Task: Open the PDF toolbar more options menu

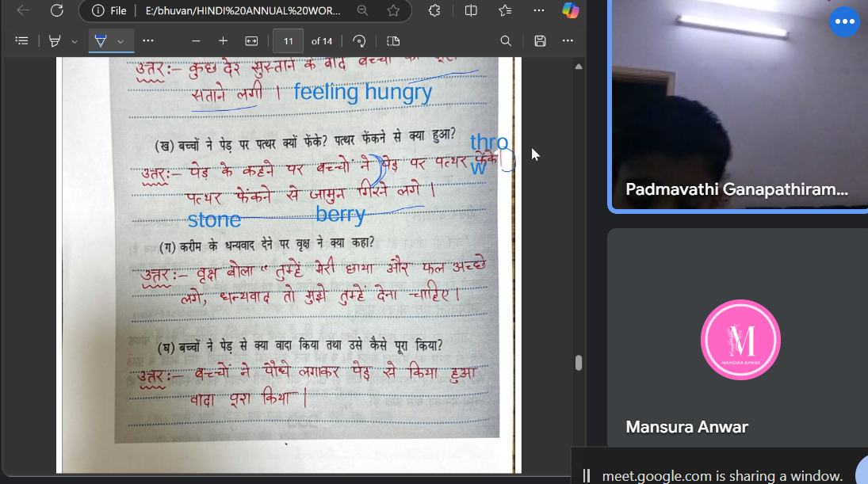Action: tap(568, 40)
